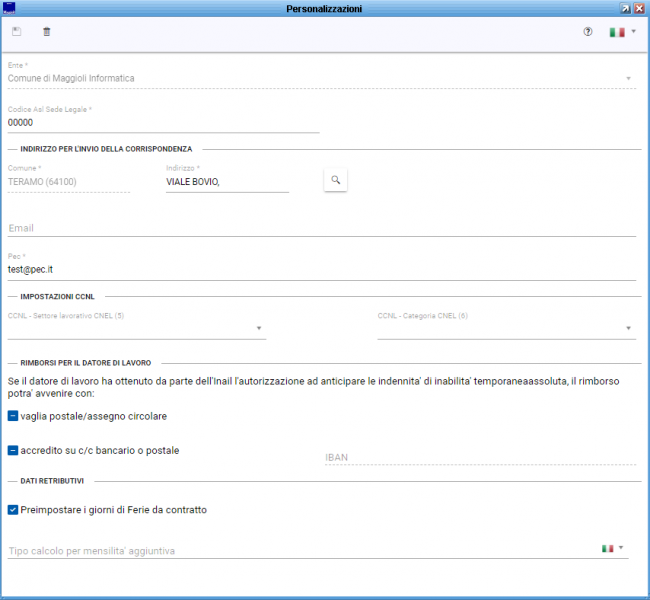Uncheck Preimpostare i giorni di Ferie
The image size is (650, 600).
[x=13, y=510]
